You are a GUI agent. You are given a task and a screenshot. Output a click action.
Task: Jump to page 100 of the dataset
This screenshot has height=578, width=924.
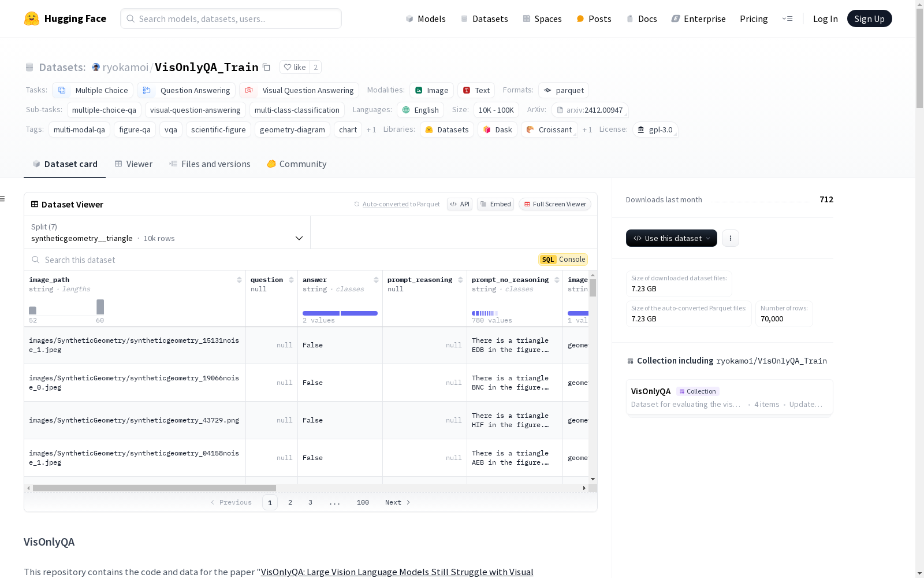coord(363,502)
